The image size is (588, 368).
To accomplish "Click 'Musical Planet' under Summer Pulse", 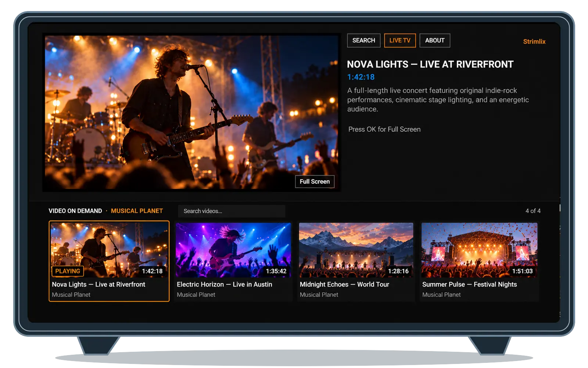I will [441, 295].
